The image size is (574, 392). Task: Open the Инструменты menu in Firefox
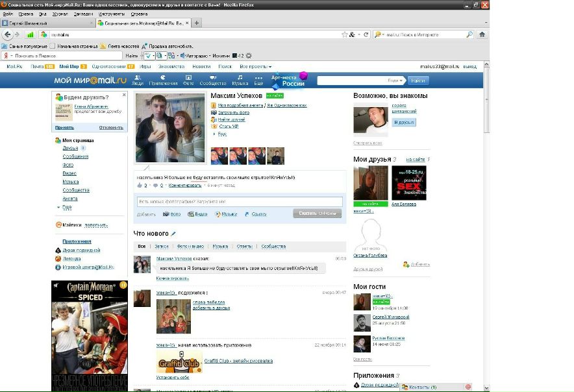pyautogui.click(x=112, y=13)
